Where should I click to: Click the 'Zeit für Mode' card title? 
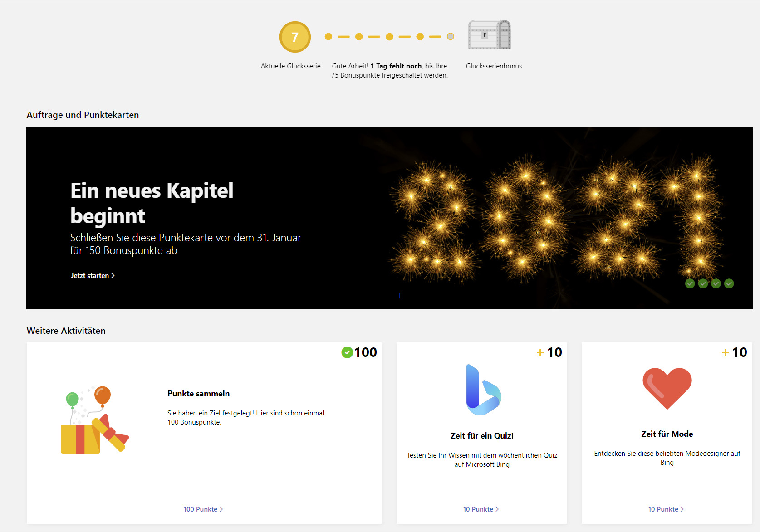point(667,434)
